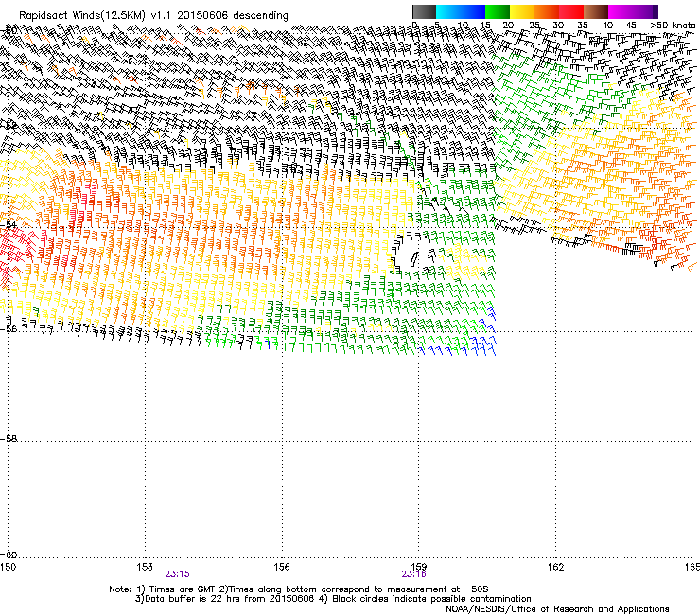
Task: Click the note 'Data buffer is 22 hrs'
Action: (x=191, y=599)
